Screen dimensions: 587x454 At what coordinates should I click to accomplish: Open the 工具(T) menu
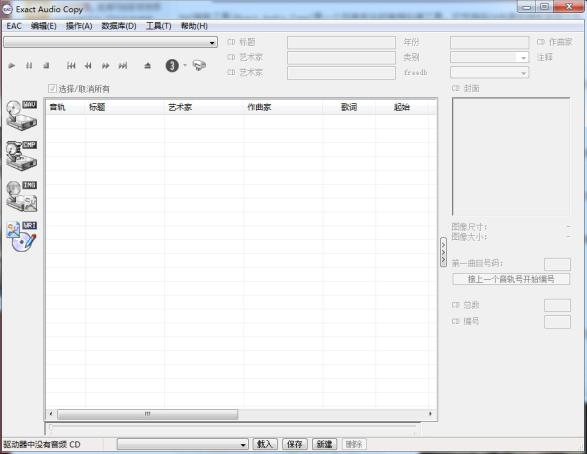158,26
